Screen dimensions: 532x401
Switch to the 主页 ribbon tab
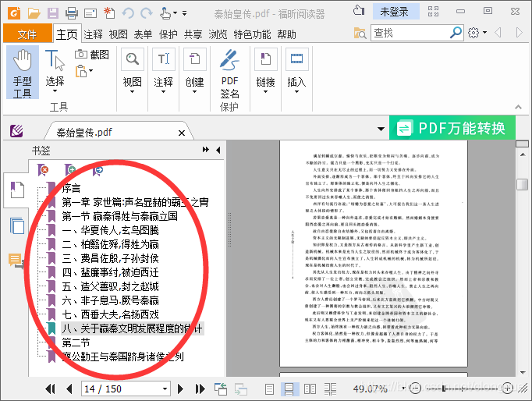[x=67, y=34]
